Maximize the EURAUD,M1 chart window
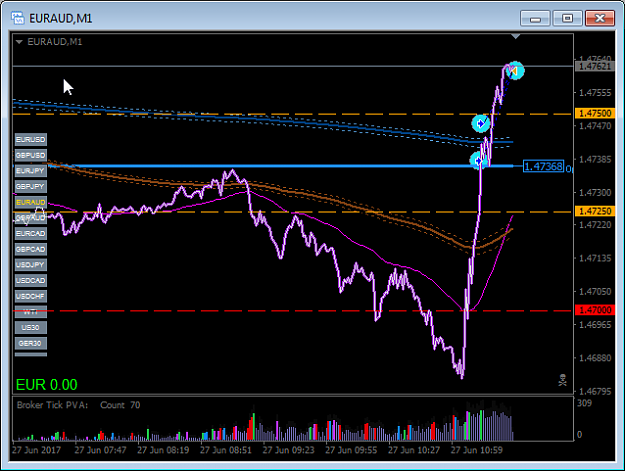The image size is (625, 471). tap(567, 18)
